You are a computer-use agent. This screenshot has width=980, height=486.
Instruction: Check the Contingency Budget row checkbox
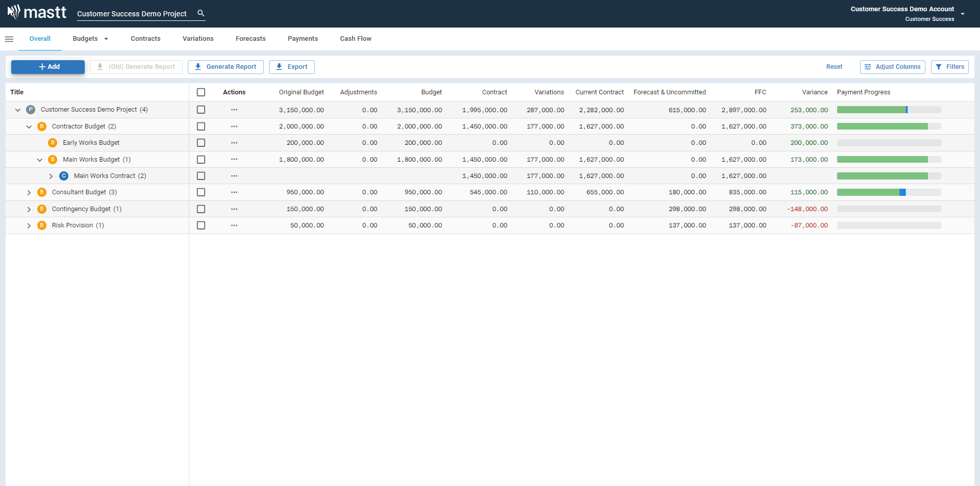[201, 209]
